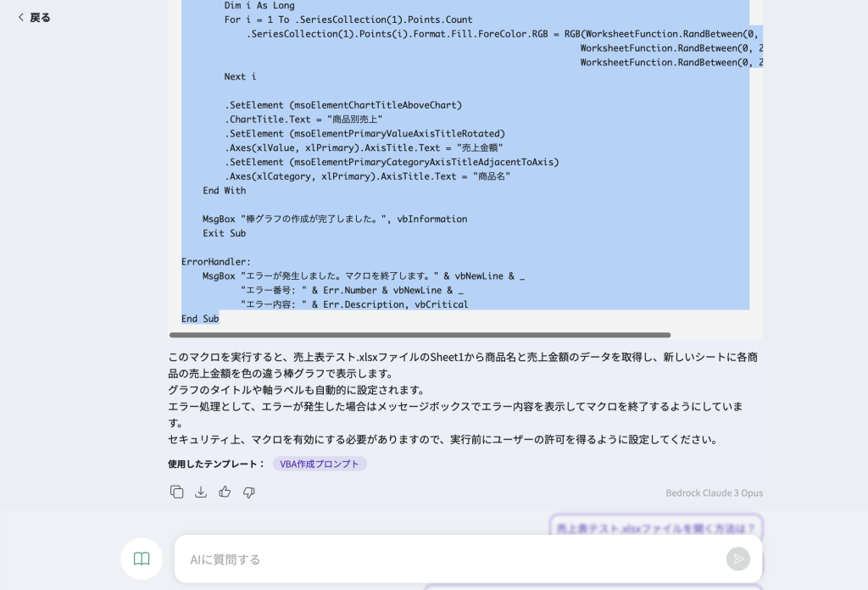Screen dimensions: 868x590
Task: Click the Next i line in code
Action: point(240,76)
